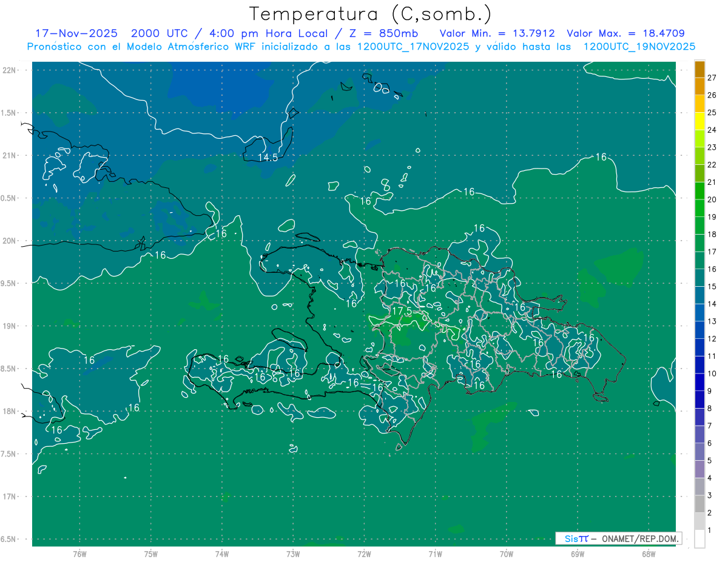Click the 'Temperatura (C,somb.)' map title

click(x=371, y=14)
